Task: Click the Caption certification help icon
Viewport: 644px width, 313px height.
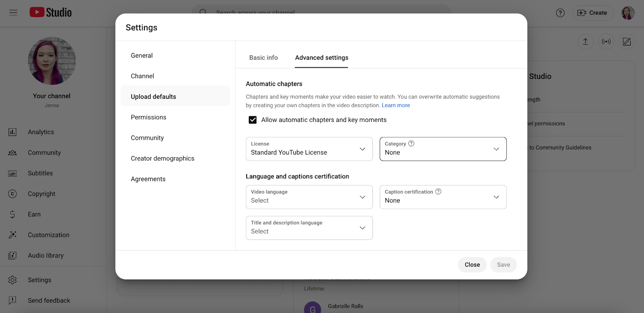Action: [438, 192]
